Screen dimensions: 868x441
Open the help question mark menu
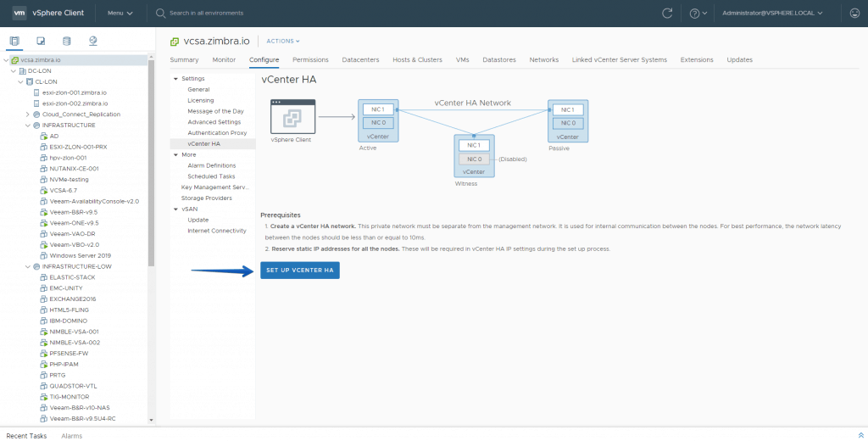(698, 14)
